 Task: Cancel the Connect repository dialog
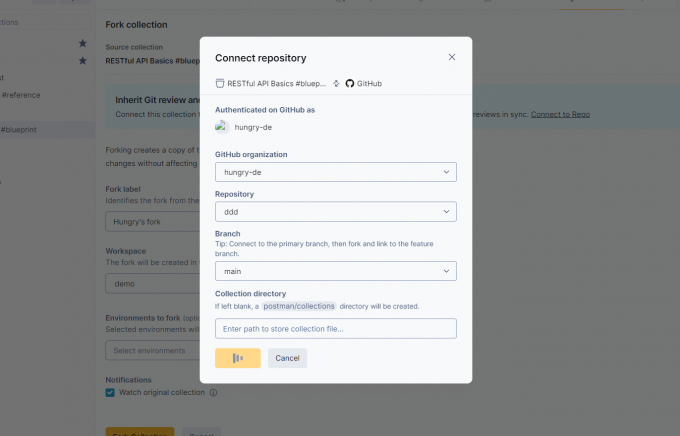click(287, 358)
